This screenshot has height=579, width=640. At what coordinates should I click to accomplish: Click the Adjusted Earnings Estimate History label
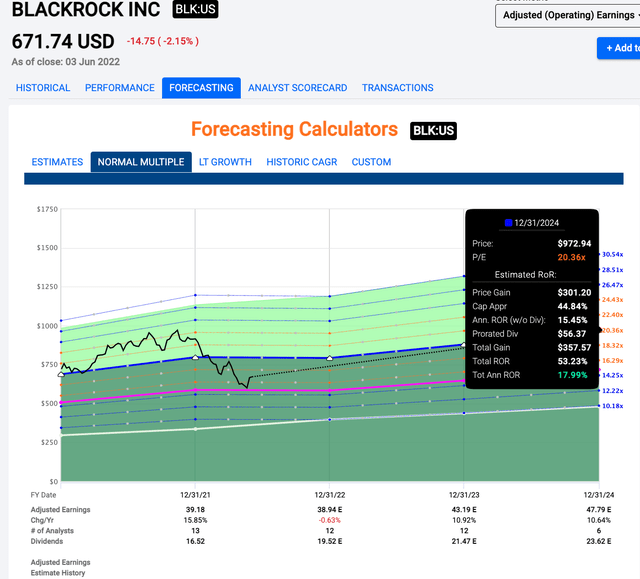click(x=60, y=568)
